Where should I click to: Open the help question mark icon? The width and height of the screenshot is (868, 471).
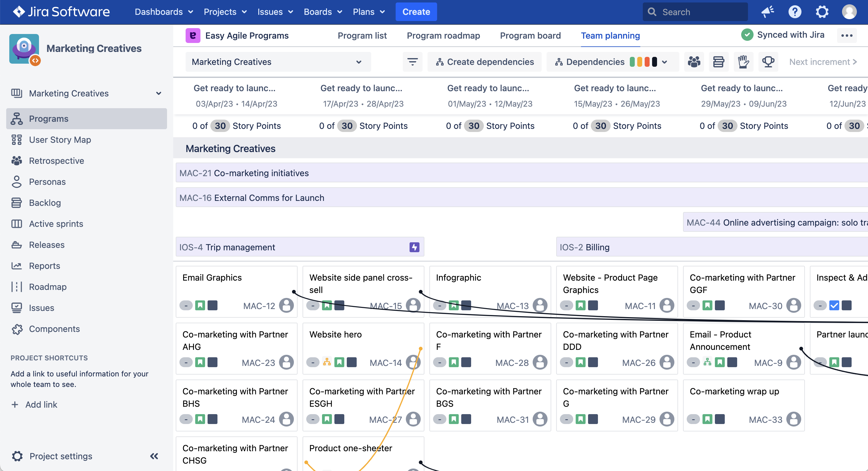pyautogui.click(x=795, y=12)
